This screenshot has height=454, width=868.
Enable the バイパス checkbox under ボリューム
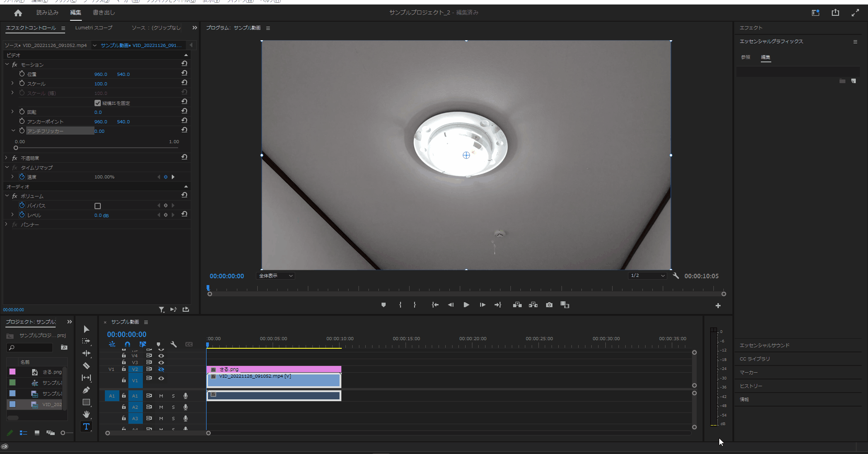pyautogui.click(x=98, y=206)
